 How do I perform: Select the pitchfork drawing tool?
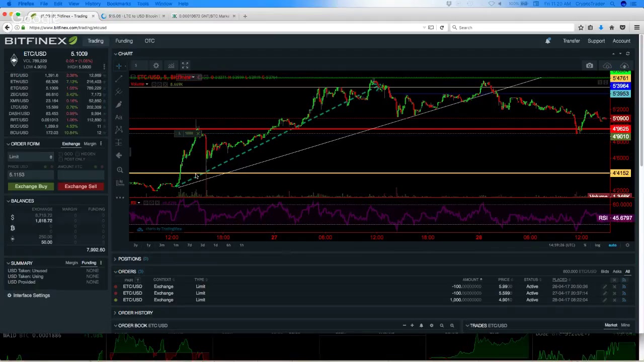click(x=119, y=92)
